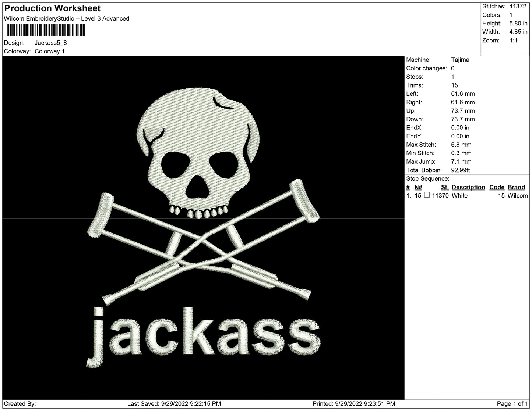Click the 'N#' column header

click(x=418, y=187)
